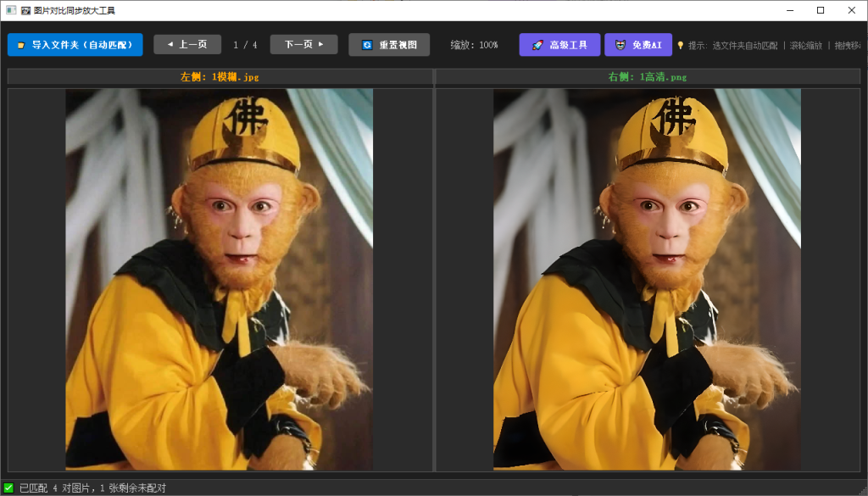Click the 左侧: 1模糊.jpg header label
868x496 pixels.
coord(220,77)
